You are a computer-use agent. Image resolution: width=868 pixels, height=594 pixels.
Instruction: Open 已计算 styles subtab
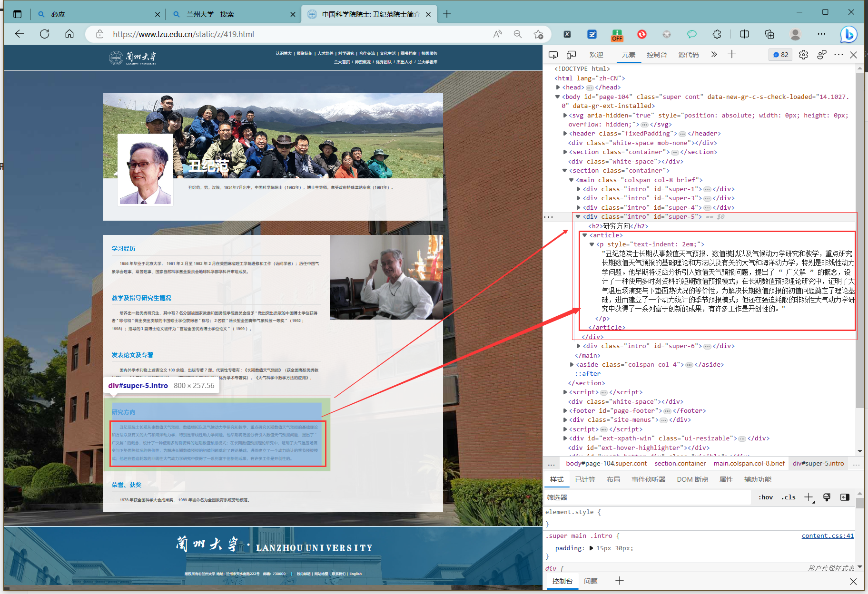[585, 479]
